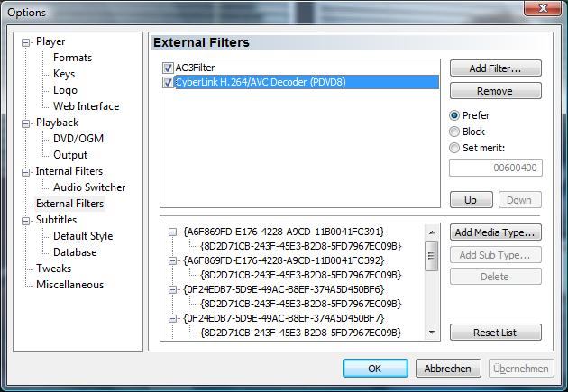Click the media type list scrollbar thumb
Image resolution: width=568 pixels, height=392 pixels.
pos(432,256)
